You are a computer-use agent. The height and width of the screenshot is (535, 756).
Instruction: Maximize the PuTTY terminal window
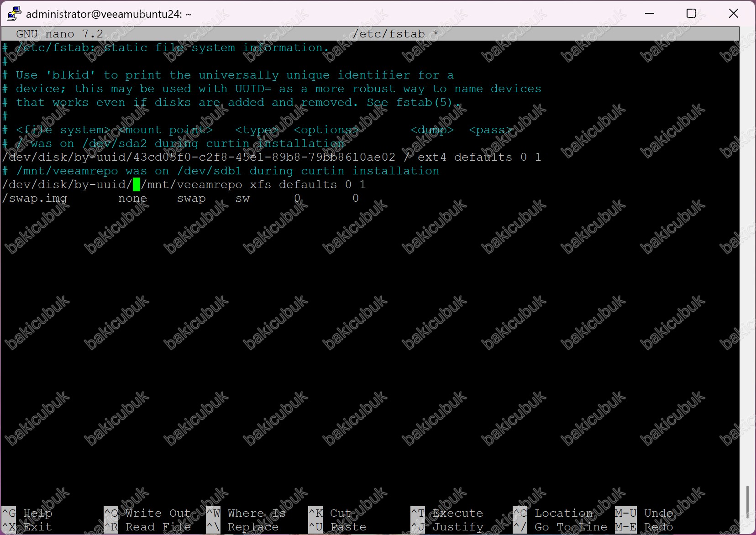pos(691,14)
